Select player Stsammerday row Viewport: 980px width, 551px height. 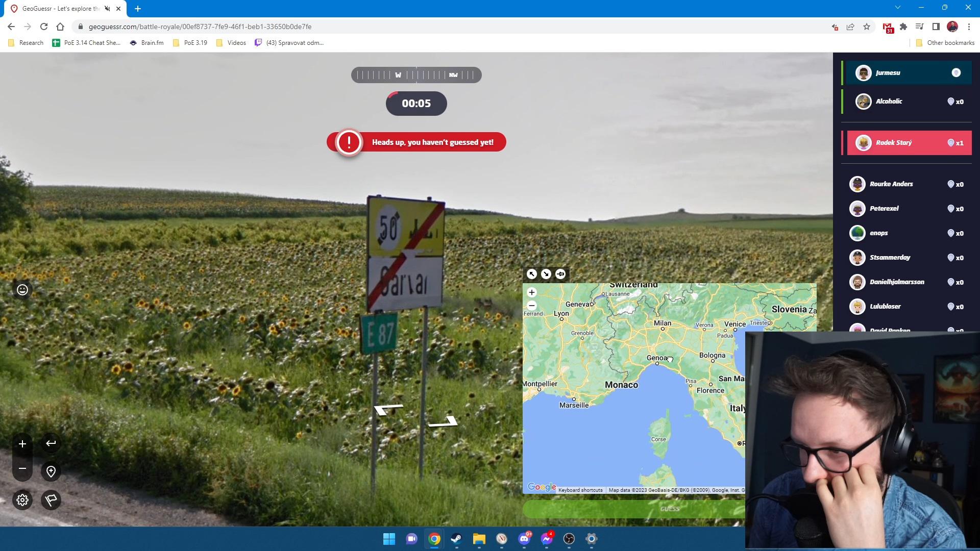click(907, 257)
